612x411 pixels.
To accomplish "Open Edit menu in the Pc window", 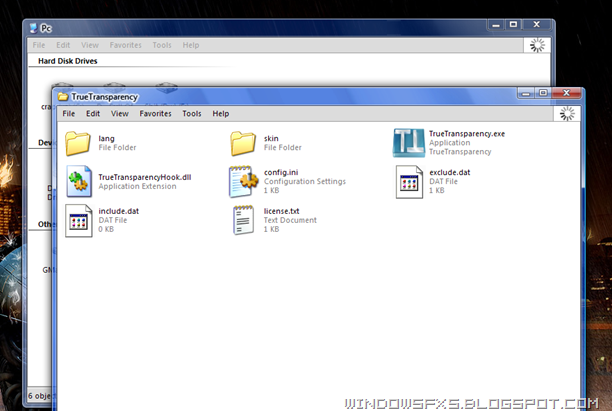I will coord(63,45).
